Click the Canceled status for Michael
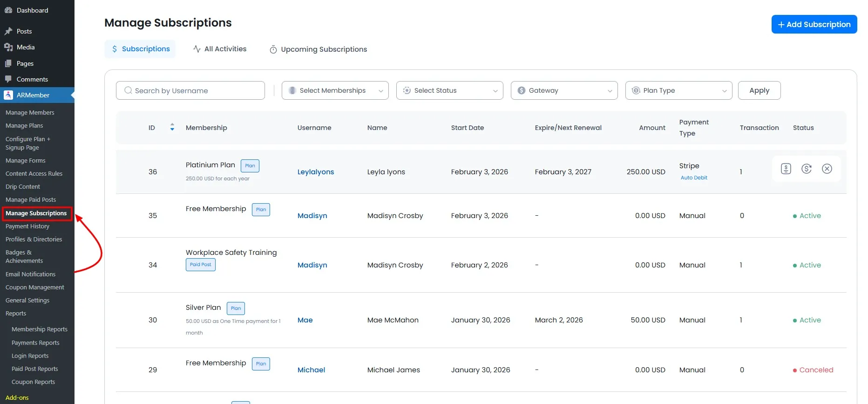The image size is (868, 404). [813, 370]
